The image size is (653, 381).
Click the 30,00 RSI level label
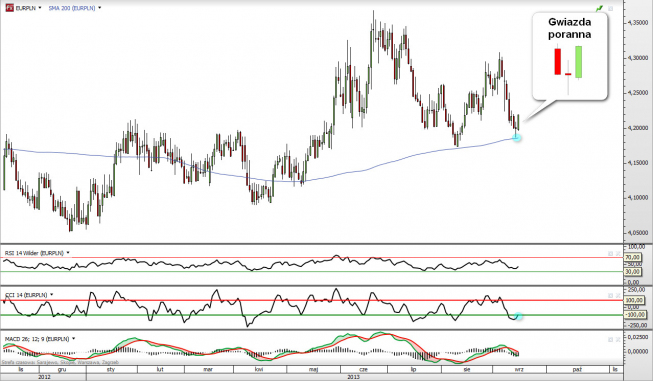pos(634,271)
